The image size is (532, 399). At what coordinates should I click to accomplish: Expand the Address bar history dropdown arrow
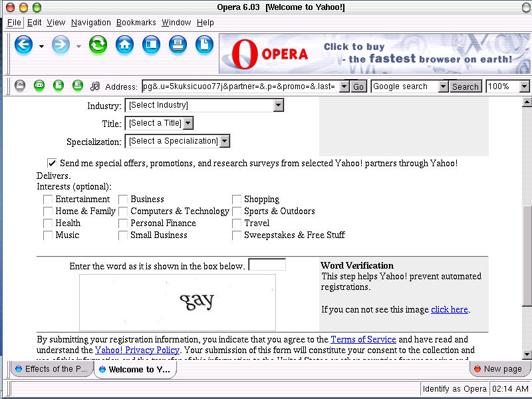click(x=344, y=86)
